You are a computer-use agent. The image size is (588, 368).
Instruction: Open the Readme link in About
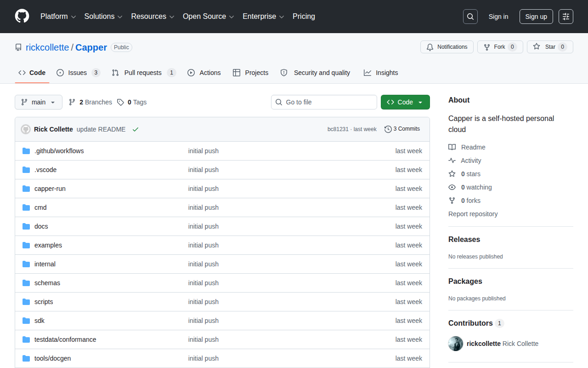tap(467, 147)
